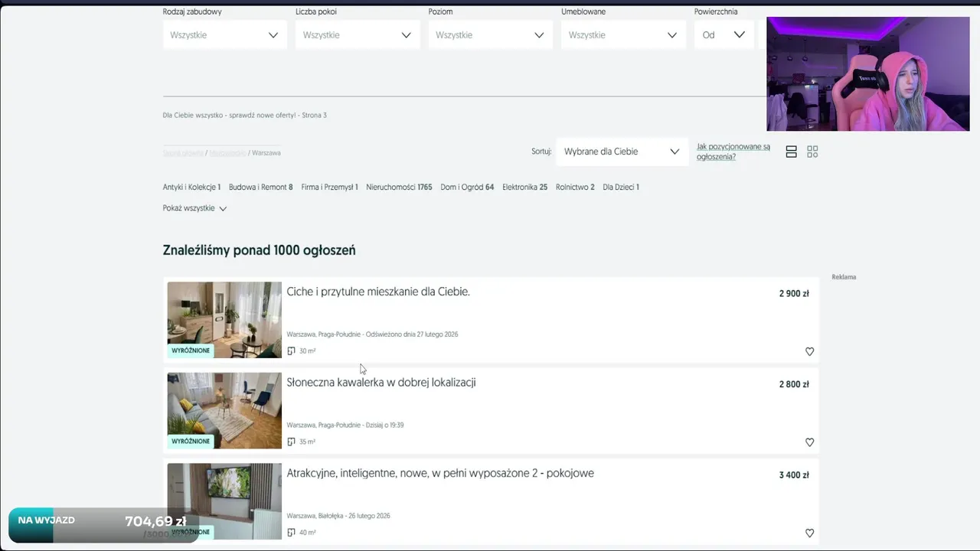Select the 'Nieruchomości 1765' category
Viewport: 980px width, 551px height.
point(399,187)
